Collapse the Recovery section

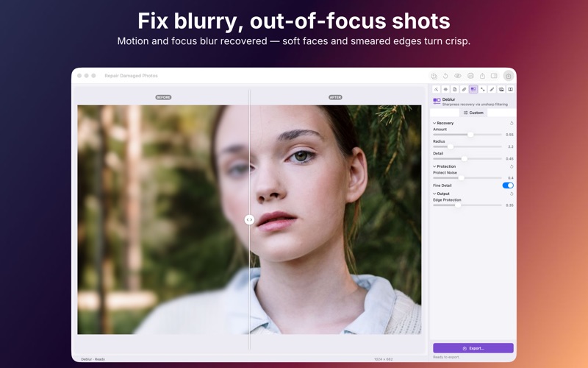[434, 123]
